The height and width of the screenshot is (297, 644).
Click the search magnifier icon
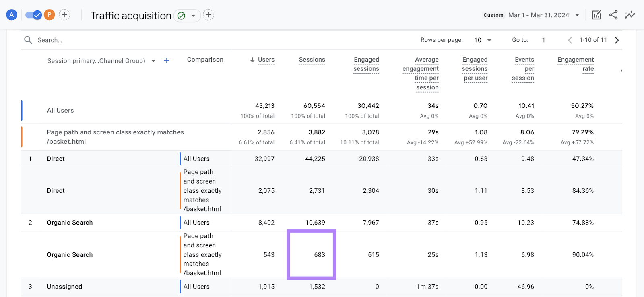[x=28, y=40]
